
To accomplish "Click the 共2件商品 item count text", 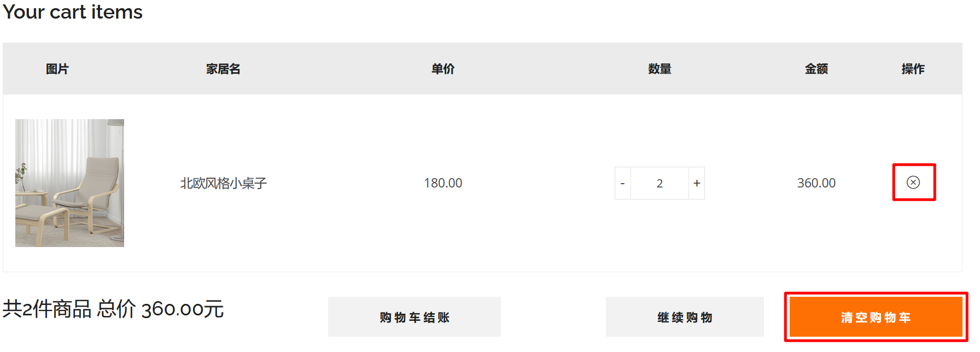I will click(x=47, y=309).
